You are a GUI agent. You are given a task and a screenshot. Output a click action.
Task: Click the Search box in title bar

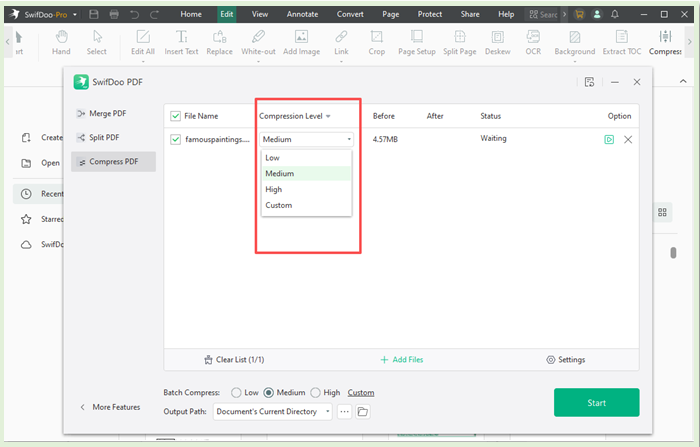[543, 14]
